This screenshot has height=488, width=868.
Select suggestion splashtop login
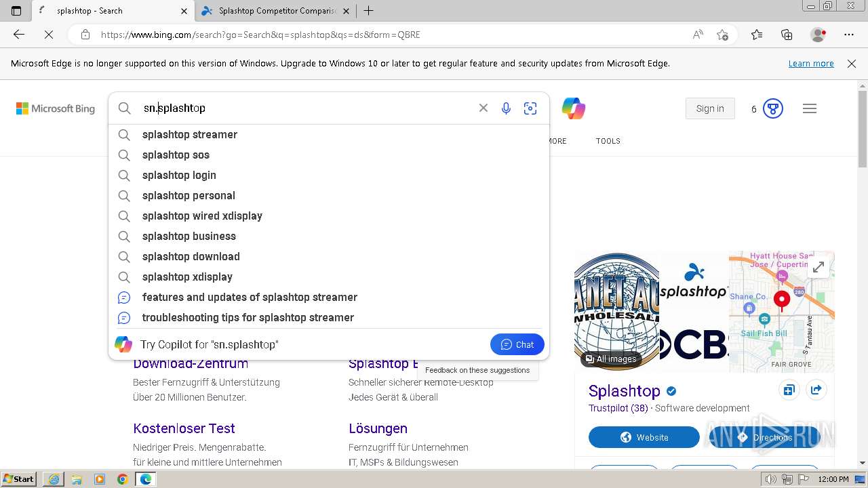[329, 175]
